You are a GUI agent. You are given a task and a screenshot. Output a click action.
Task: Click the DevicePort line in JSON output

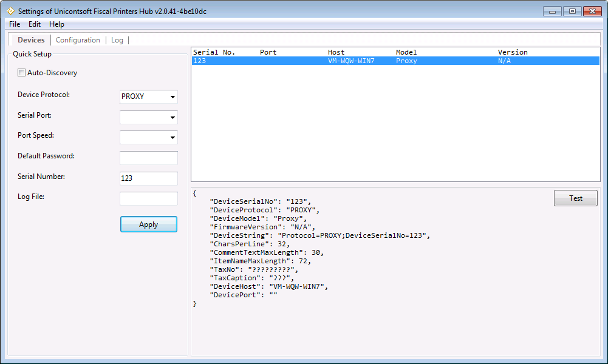pyautogui.click(x=244, y=295)
